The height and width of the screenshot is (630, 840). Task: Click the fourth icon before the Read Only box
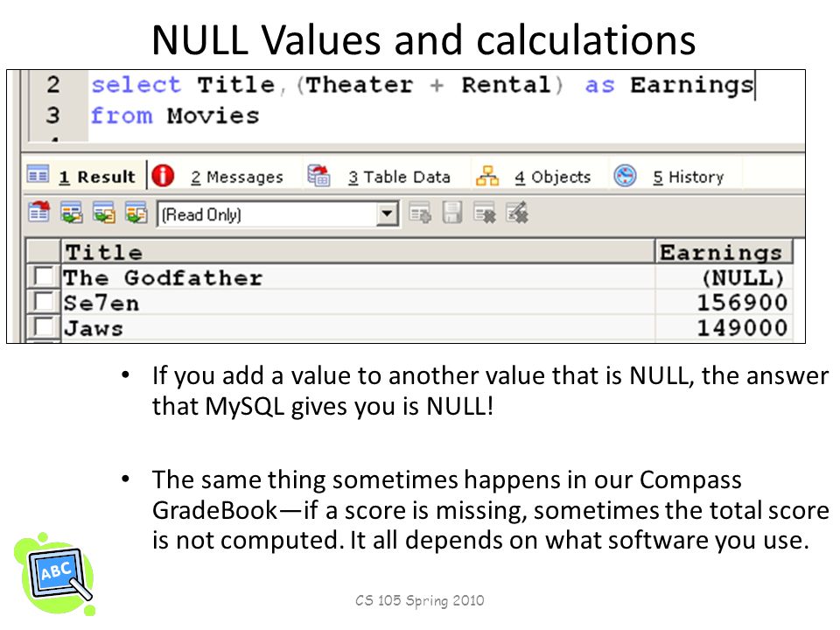click(136, 212)
